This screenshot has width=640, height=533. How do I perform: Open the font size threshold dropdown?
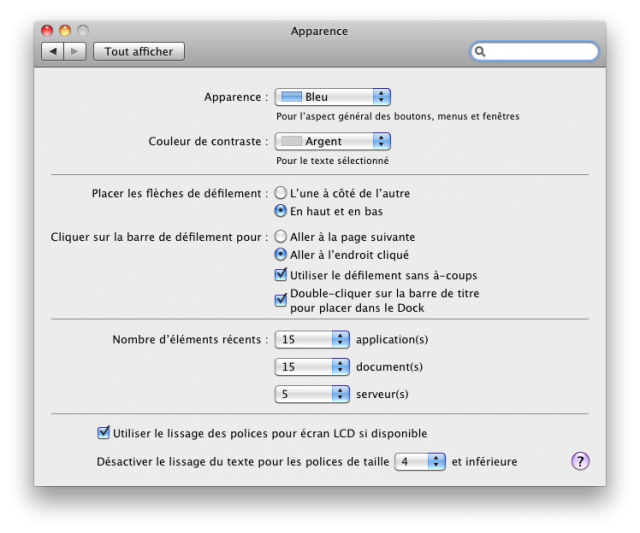click(x=420, y=462)
